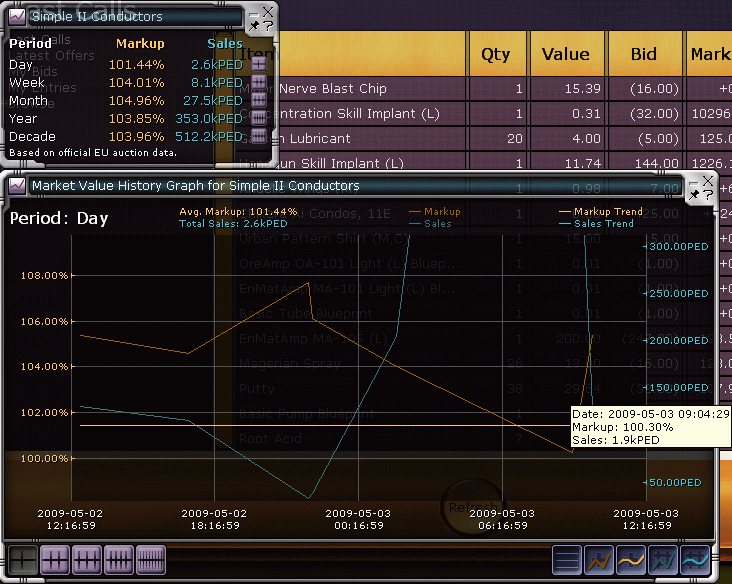Switch graph period to Day at bottom-left
The image size is (732, 584).
(x=22, y=560)
